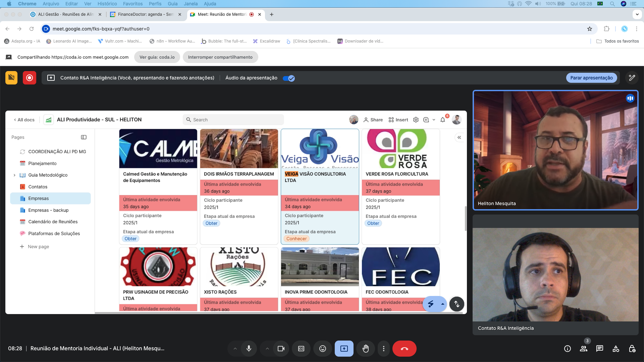Expand the Guia Metodológico page tree
This screenshot has height=362, width=644.
(14, 175)
